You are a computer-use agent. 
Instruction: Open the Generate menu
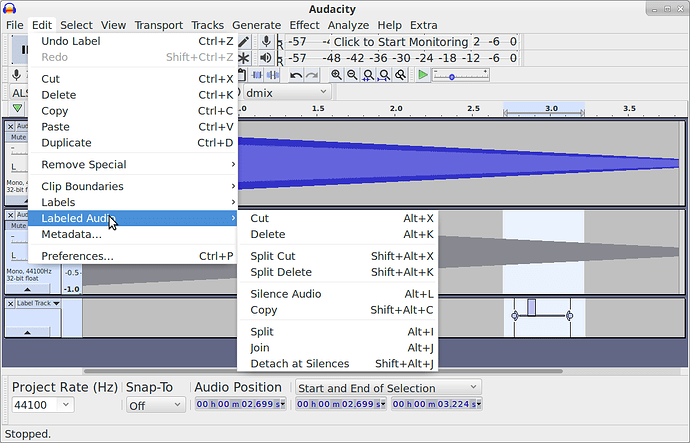[257, 25]
